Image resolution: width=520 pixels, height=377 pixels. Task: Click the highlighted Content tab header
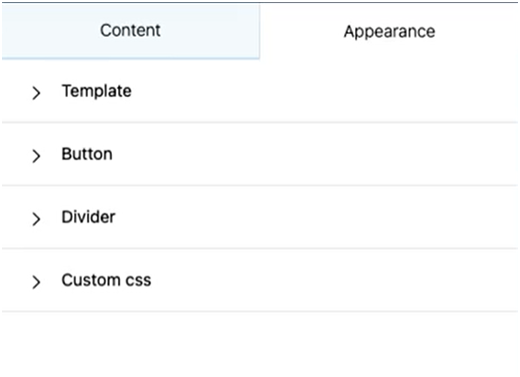[x=131, y=31]
